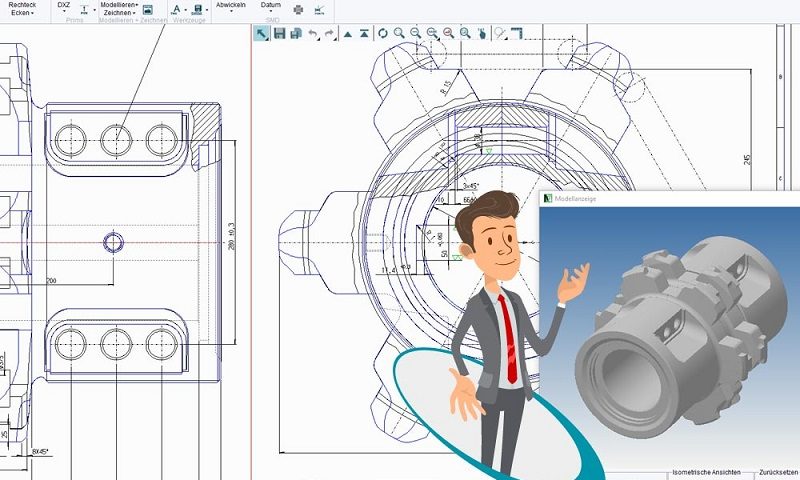This screenshot has height=480, width=800.
Task: Click the 3D gray part in Modellanzeige
Action: point(681,337)
